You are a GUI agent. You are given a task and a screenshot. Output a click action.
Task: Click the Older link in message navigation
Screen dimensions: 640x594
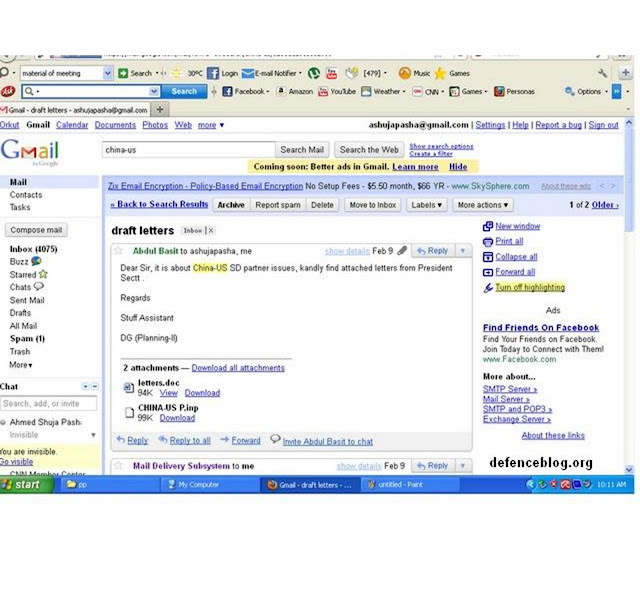point(605,205)
